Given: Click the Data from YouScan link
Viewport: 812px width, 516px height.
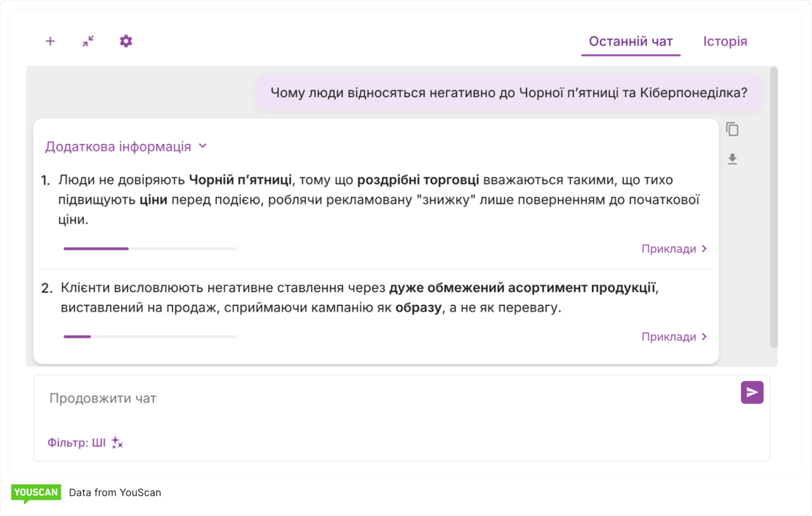Looking at the screenshot, I should 117,492.
